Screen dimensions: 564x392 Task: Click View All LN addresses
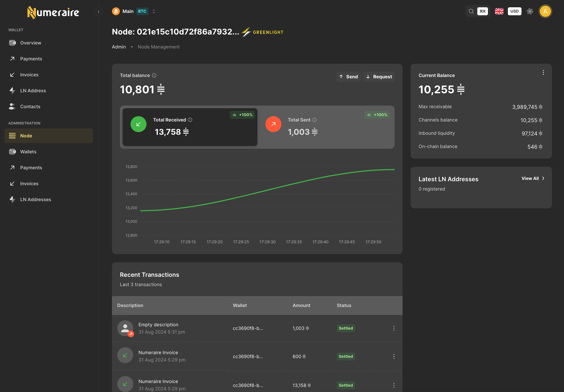[x=533, y=178]
